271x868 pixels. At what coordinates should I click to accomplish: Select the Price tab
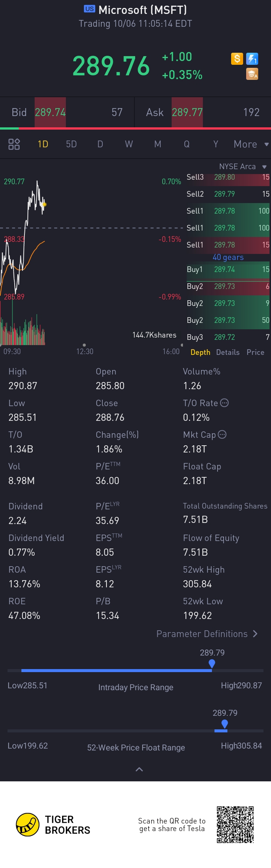[x=255, y=352]
